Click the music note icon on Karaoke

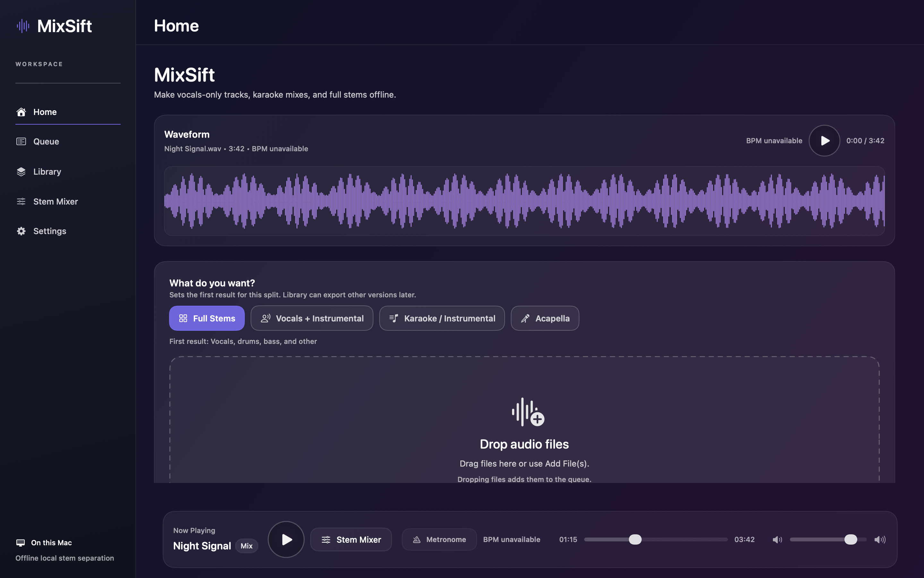394,318
